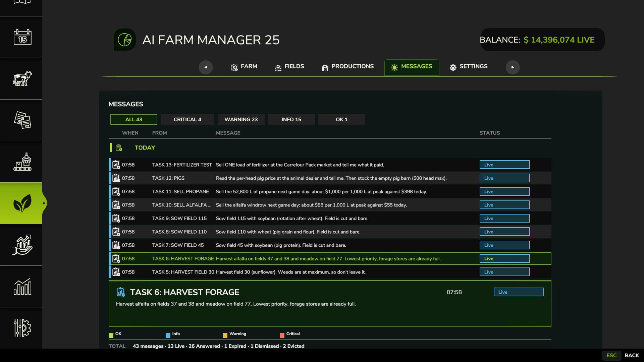Select the green leaf farm manager icon
The width and height of the screenshot is (644, 362).
[x=22, y=203]
